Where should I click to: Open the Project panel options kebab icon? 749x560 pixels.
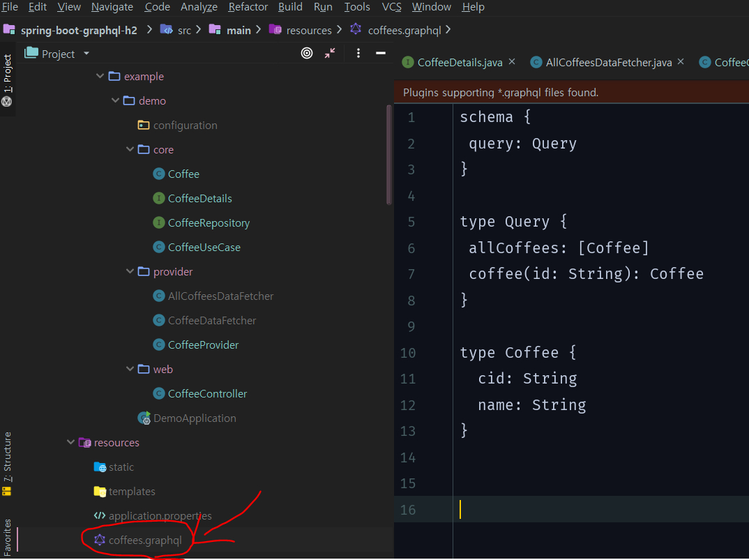pos(358,53)
